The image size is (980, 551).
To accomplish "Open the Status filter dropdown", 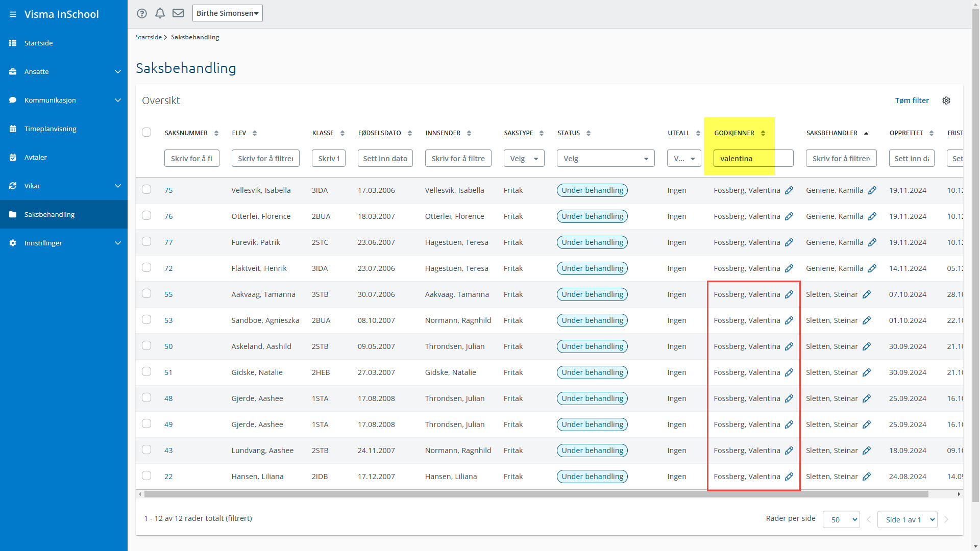I will tap(605, 159).
